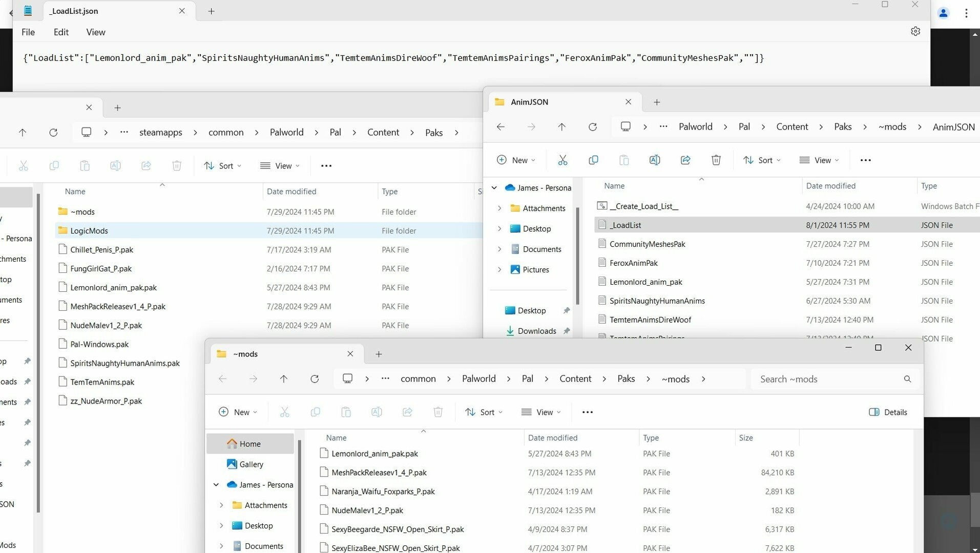Go up one folder in AnimJSON window
Viewport: 980px width, 553px height.
pos(561,127)
